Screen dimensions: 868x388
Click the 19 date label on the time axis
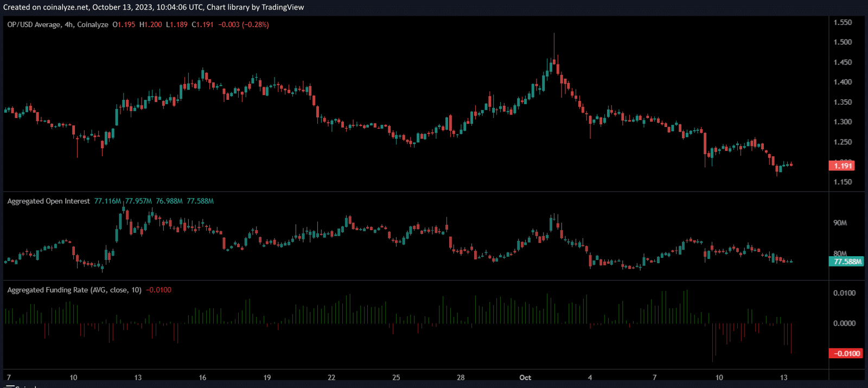click(x=267, y=378)
